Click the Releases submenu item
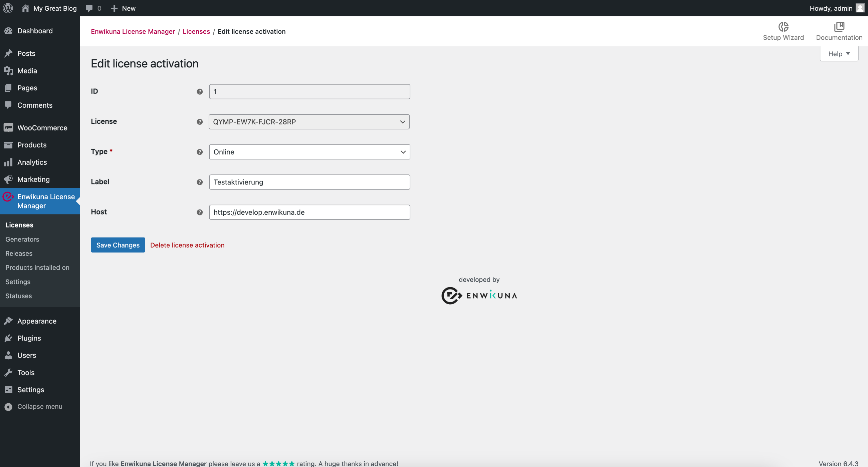Image resolution: width=868 pixels, height=467 pixels. pyautogui.click(x=18, y=253)
